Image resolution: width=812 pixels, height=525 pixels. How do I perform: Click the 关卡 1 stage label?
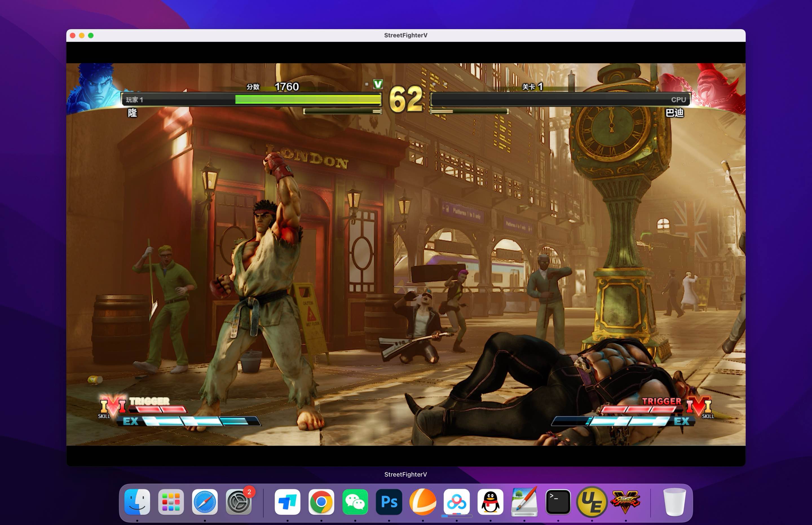tap(533, 87)
